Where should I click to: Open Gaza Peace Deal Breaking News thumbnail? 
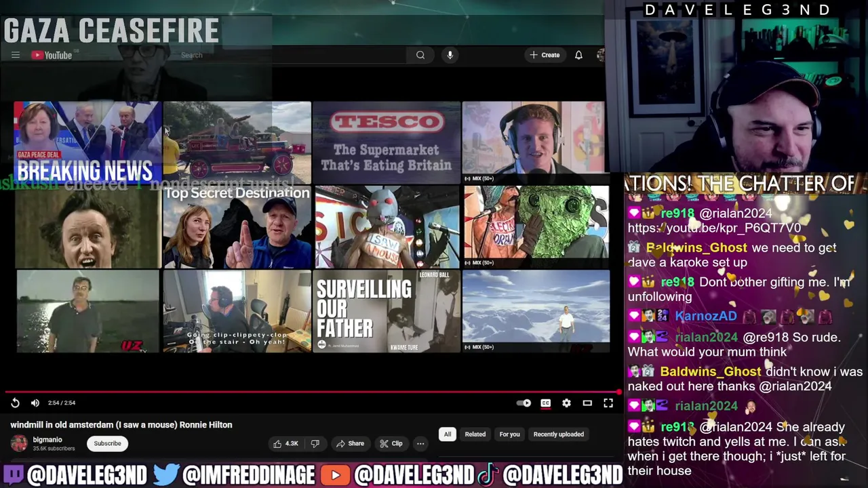87,142
